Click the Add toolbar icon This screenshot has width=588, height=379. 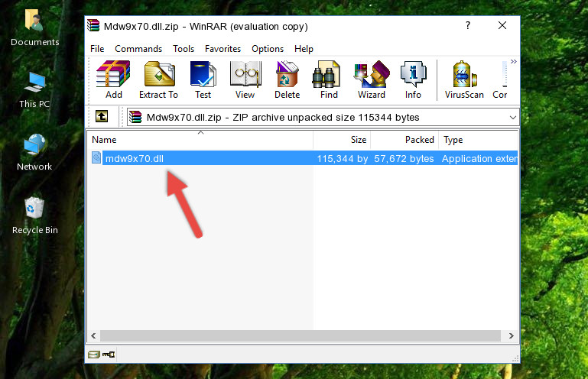113,79
